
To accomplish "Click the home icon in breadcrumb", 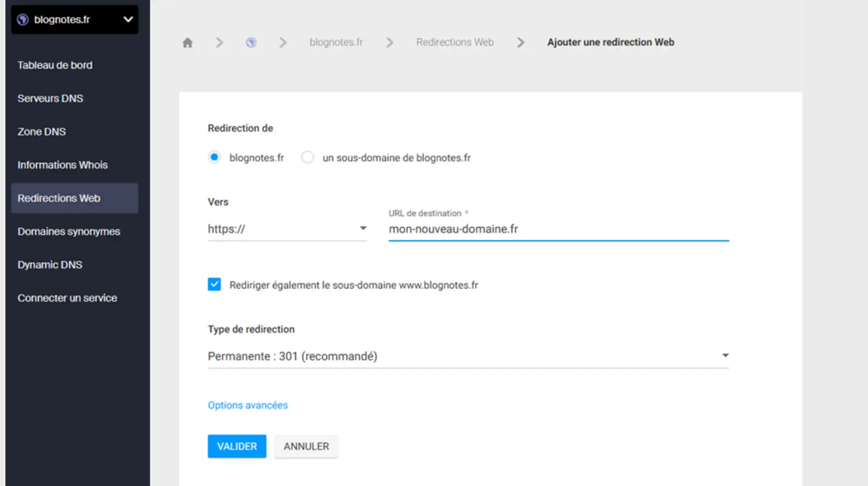I will pos(188,43).
